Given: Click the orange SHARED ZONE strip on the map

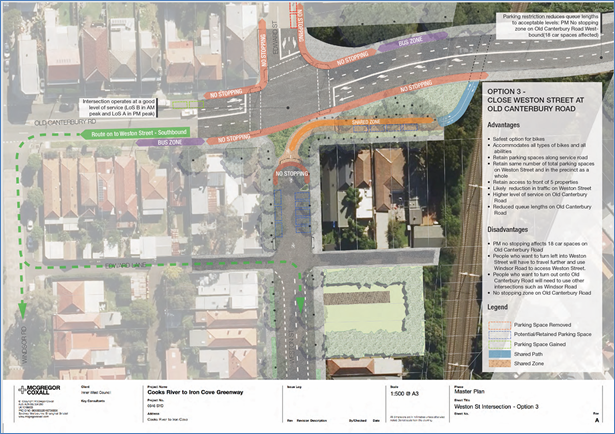Looking at the screenshot, I should tap(365, 122).
